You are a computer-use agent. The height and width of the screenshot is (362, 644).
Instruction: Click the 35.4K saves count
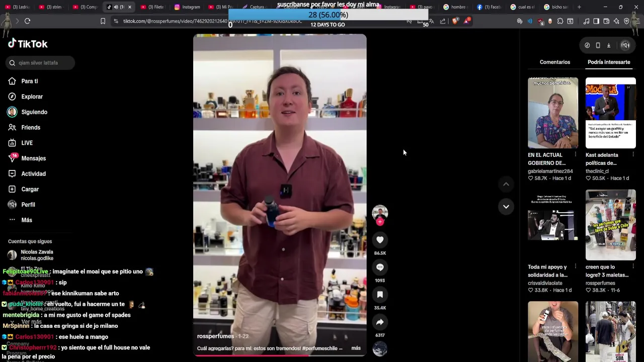click(x=380, y=308)
